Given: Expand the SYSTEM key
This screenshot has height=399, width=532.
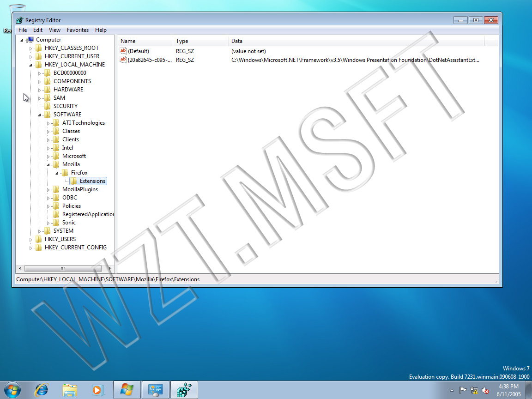Looking at the screenshot, I should [x=39, y=231].
